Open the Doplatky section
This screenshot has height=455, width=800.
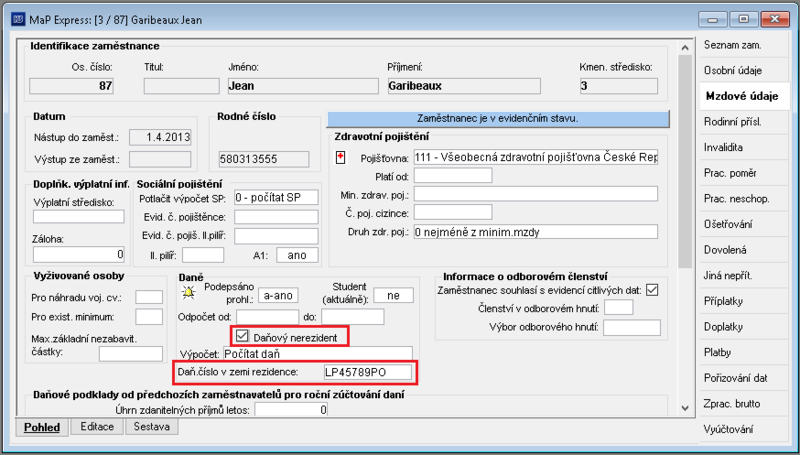[x=744, y=326]
